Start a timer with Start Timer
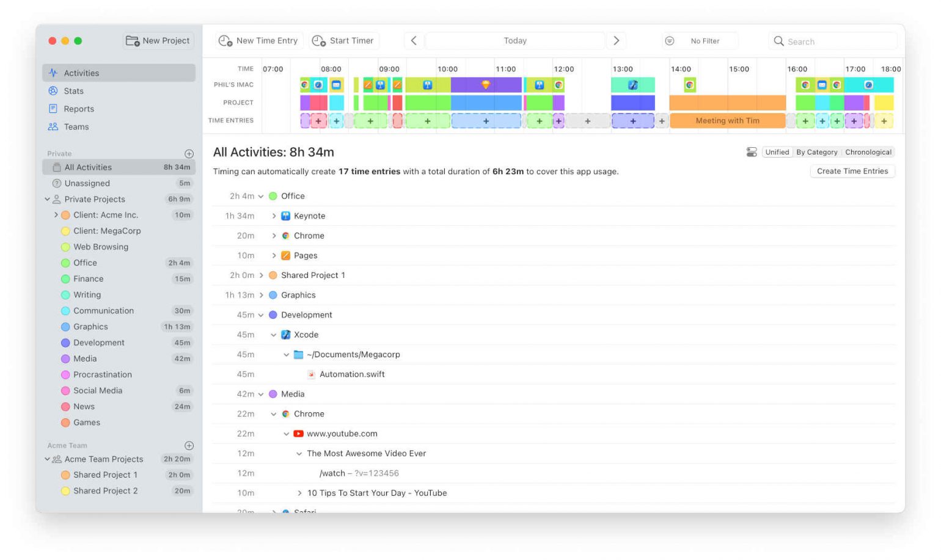The height and width of the screenshot is (560, 941). [x=343, y=41]
